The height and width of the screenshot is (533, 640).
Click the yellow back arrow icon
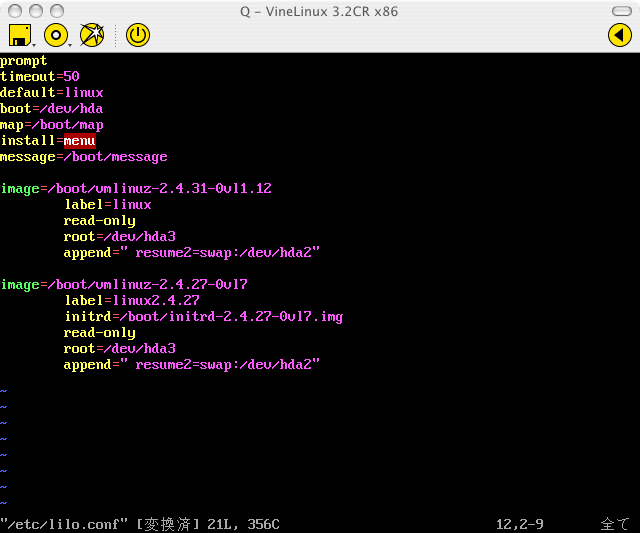click(620, 35)
